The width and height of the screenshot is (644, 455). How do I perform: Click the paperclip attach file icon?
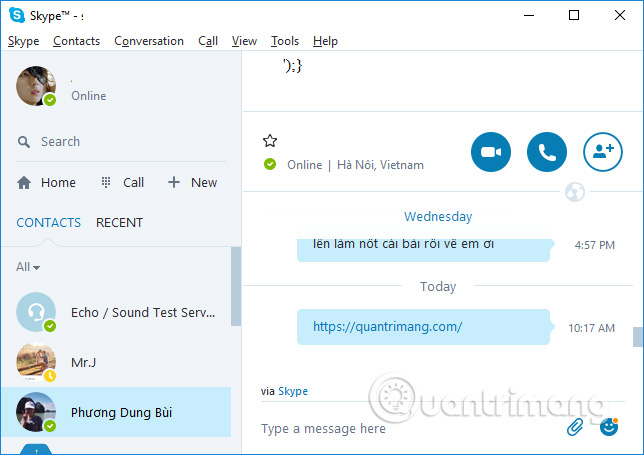(575, 427)
